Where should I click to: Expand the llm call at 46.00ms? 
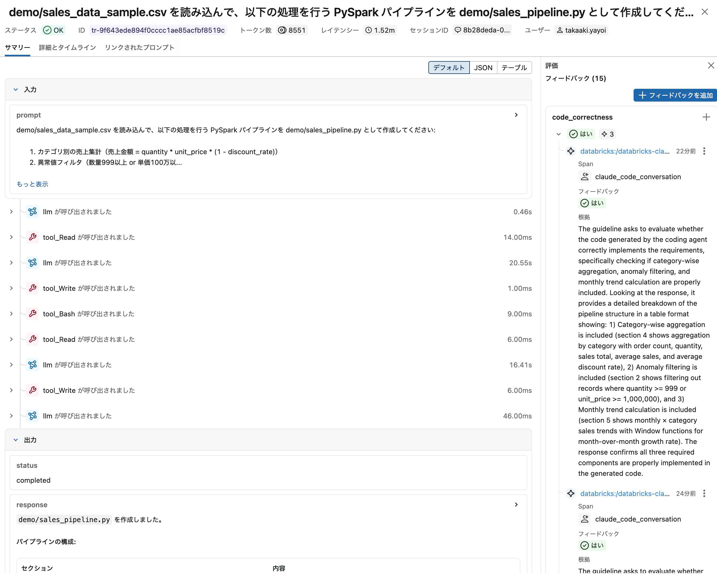[11, 415]
